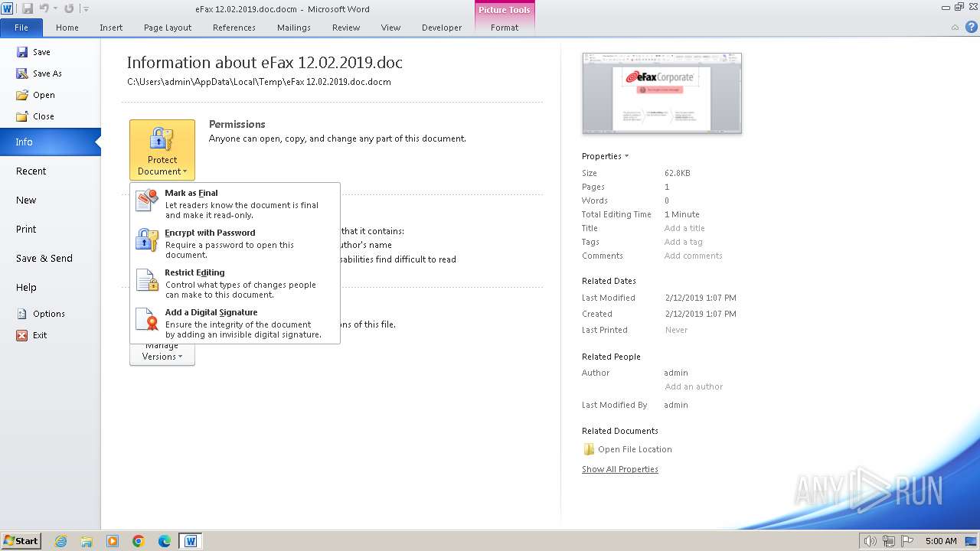Switch to the Review tab
The height and width of the screenshot is (551, 980).
(346, 28)
